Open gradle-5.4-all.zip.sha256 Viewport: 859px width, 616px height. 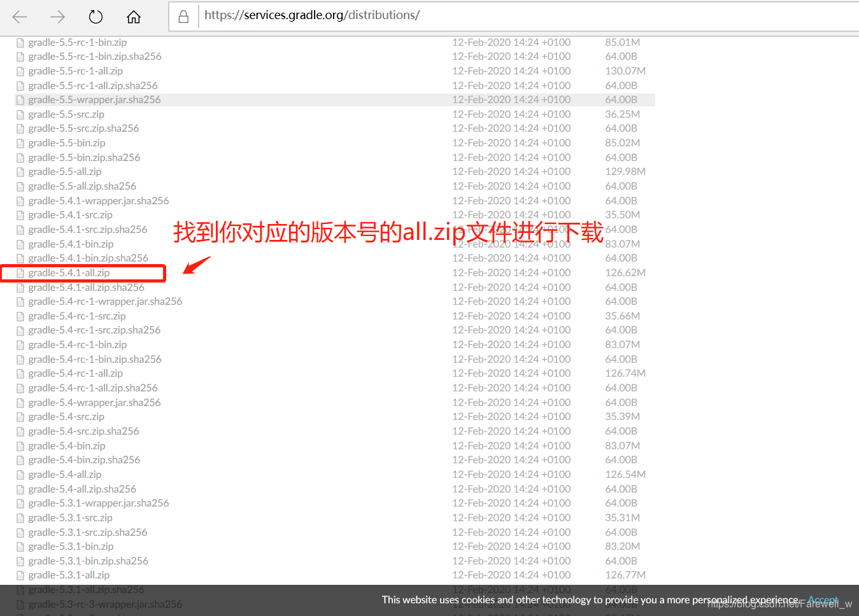pos(82,489)
